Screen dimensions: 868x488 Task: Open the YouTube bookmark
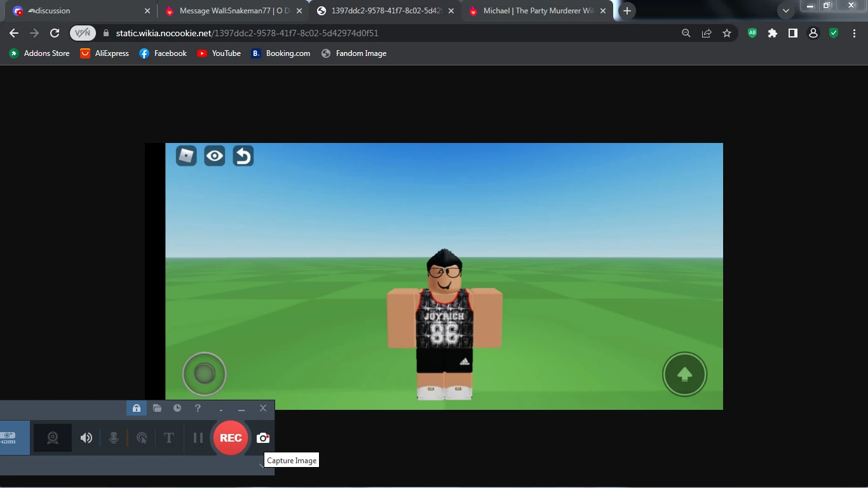pyautogui.click(x=219, y=53)
